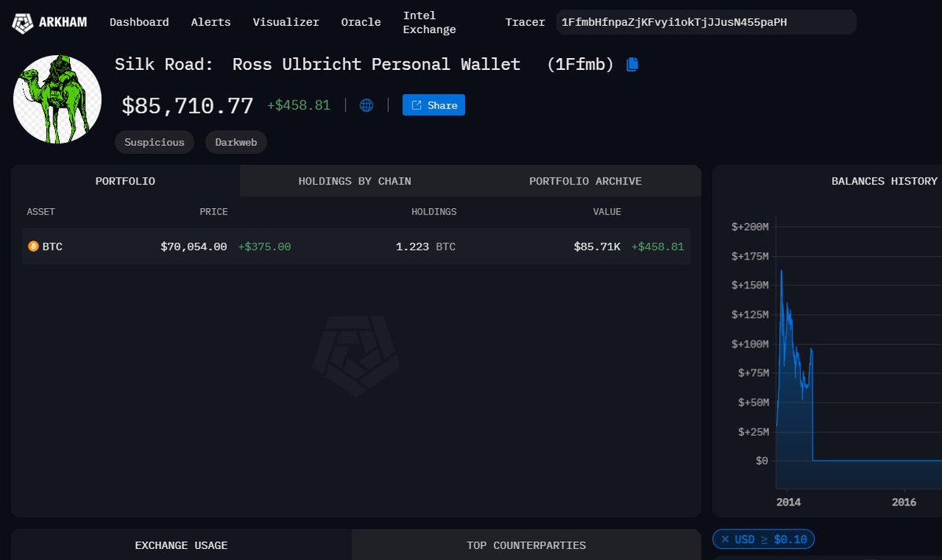Open the Tracer tool

[x=525, y=22]
